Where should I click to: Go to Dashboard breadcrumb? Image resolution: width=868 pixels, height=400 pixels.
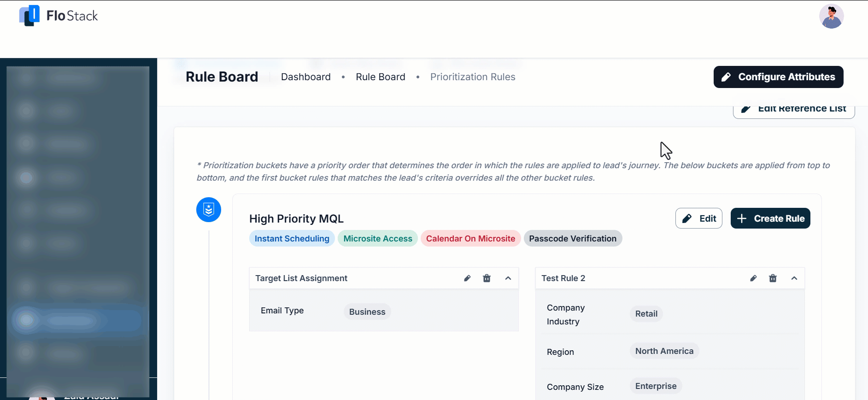306,77
